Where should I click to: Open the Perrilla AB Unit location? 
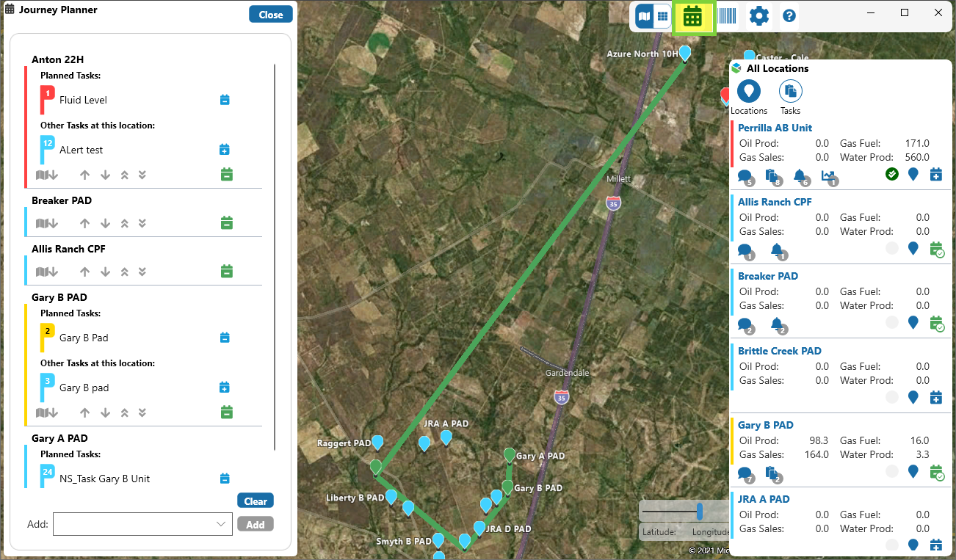pyautogui.click(x=775, y=128)
